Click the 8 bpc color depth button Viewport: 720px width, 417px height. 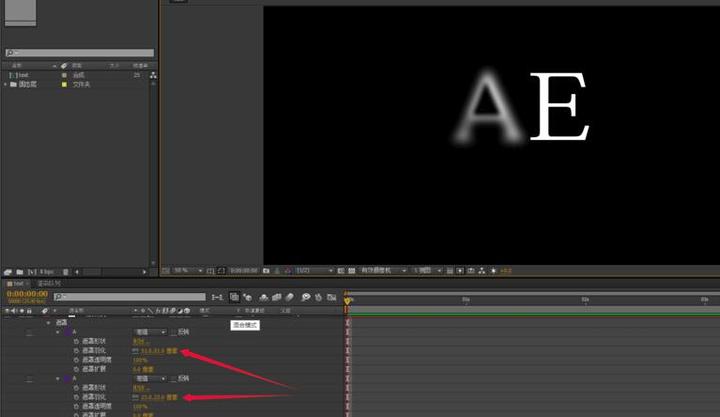[x=46, y=272]
